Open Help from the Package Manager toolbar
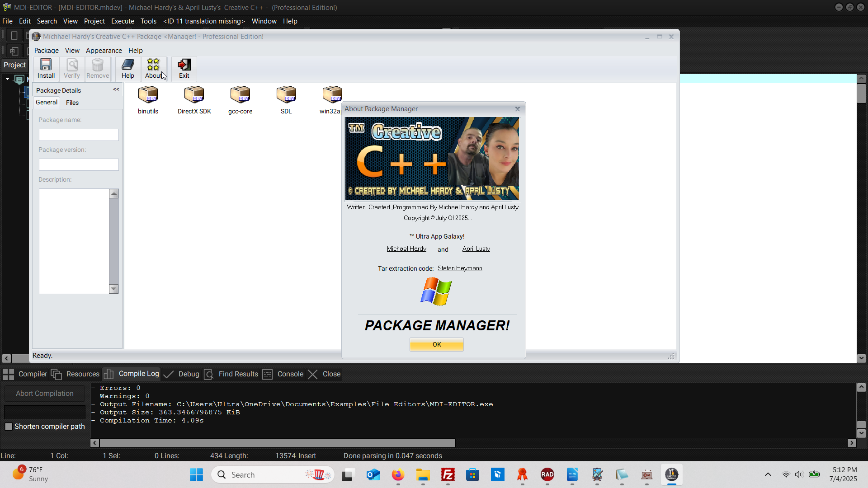 128,69
